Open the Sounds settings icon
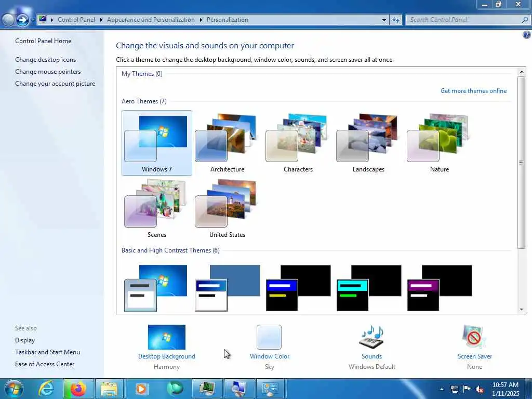Viewport: 532px width, 399px height. [x=371, y=337]
